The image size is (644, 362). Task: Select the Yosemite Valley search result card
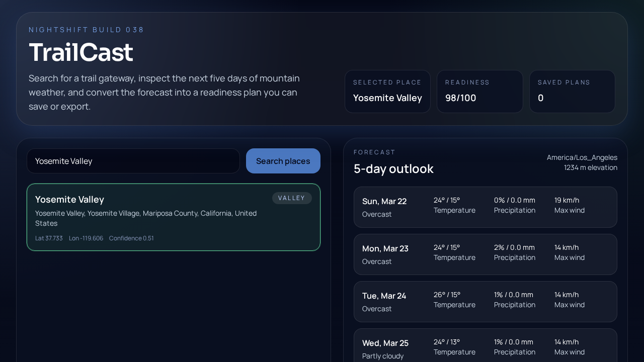coord(174,217)
